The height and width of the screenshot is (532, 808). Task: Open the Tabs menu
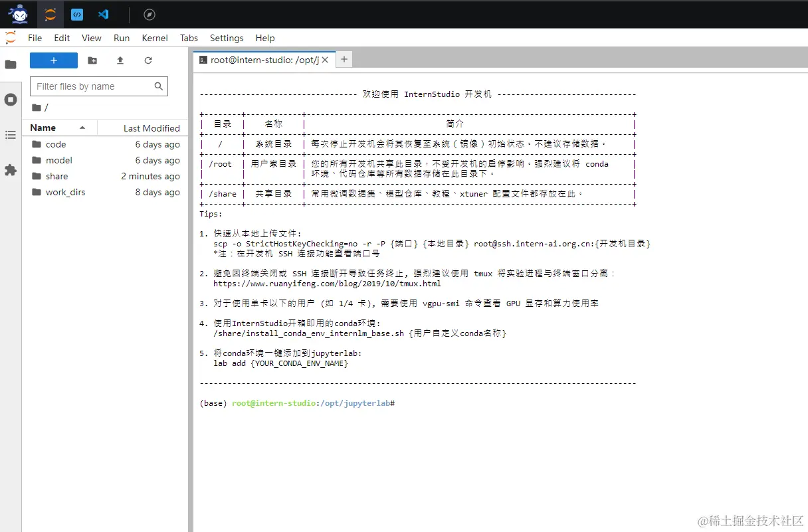pos(189,38)
